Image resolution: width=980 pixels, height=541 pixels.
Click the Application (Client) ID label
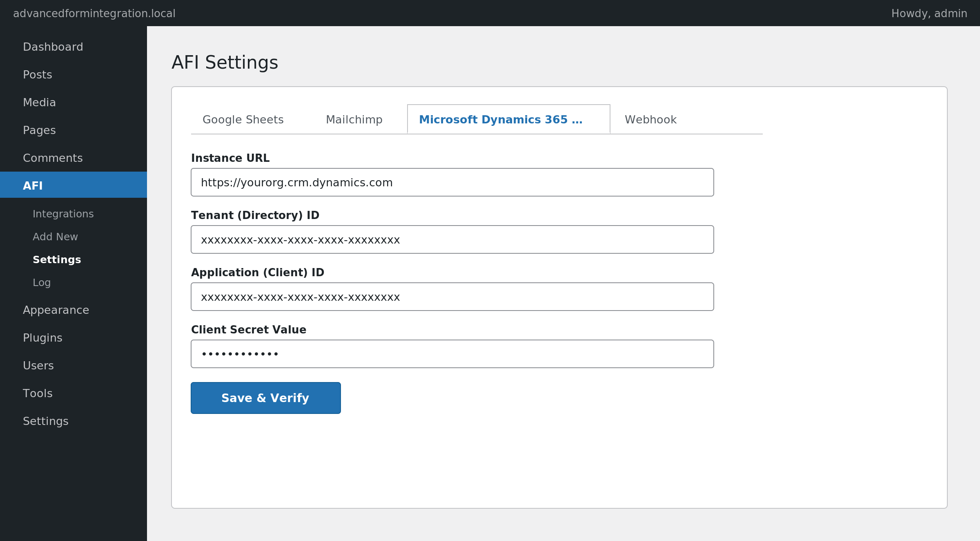pyautogui.click(x=258, y=273)
